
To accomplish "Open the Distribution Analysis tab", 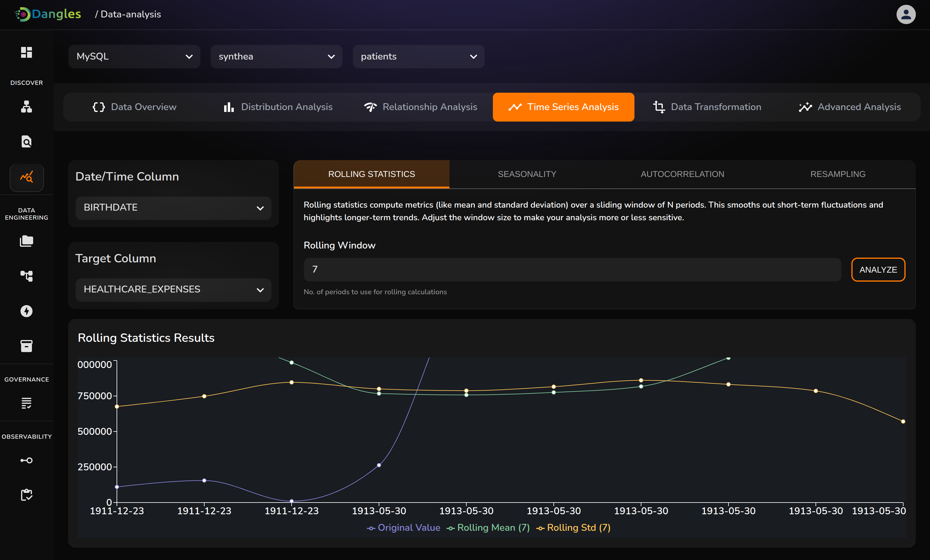I will click(x=278, y=107).
